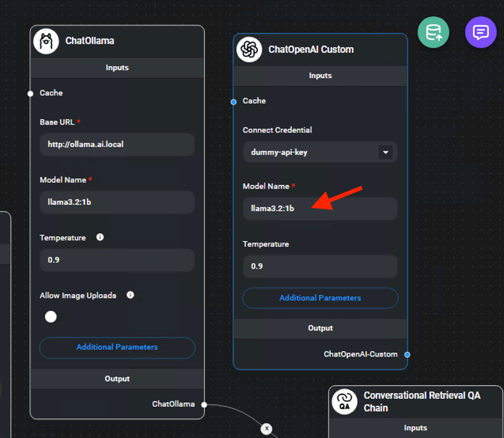Image resolution: width=504 pixels, height=438 pixels.
Task: Click the Conversational Retrieval QA Chain icon
Action: coord(345,402)
